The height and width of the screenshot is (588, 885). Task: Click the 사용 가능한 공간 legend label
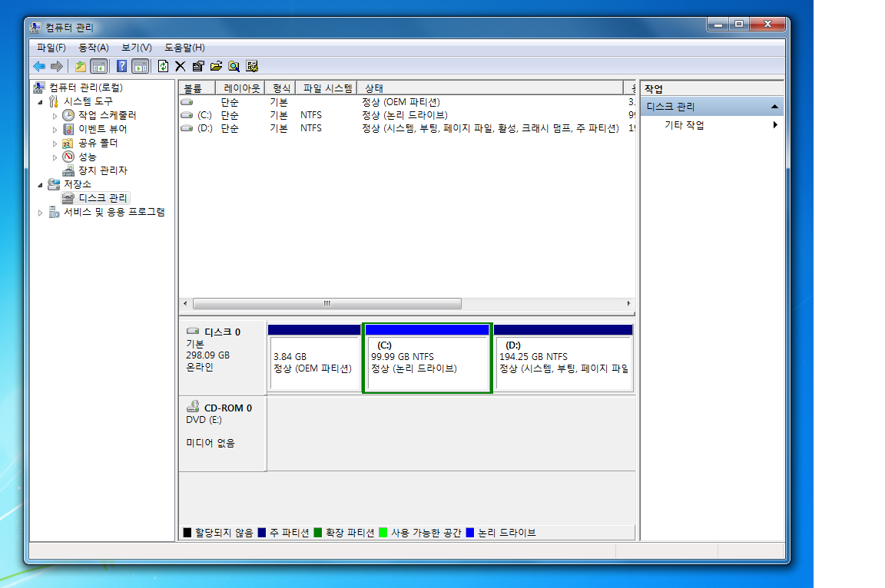[x=426, y=533]
